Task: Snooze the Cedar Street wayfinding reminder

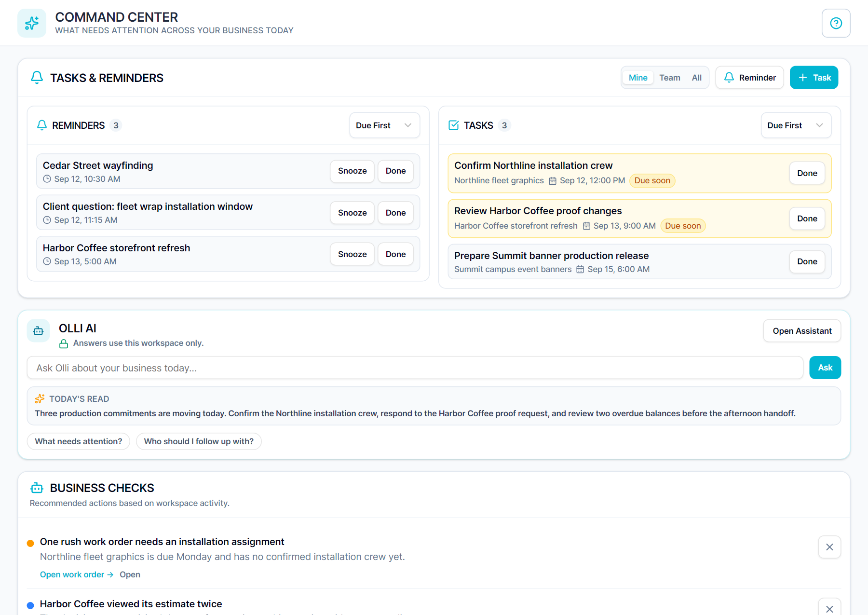Action: point(353,171)
